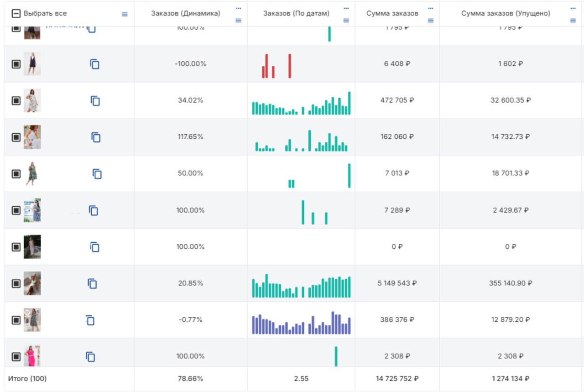Toggle checkbox in the 34.02% row
This screenshot has width=584, height=392.
[x=16, y=100]
